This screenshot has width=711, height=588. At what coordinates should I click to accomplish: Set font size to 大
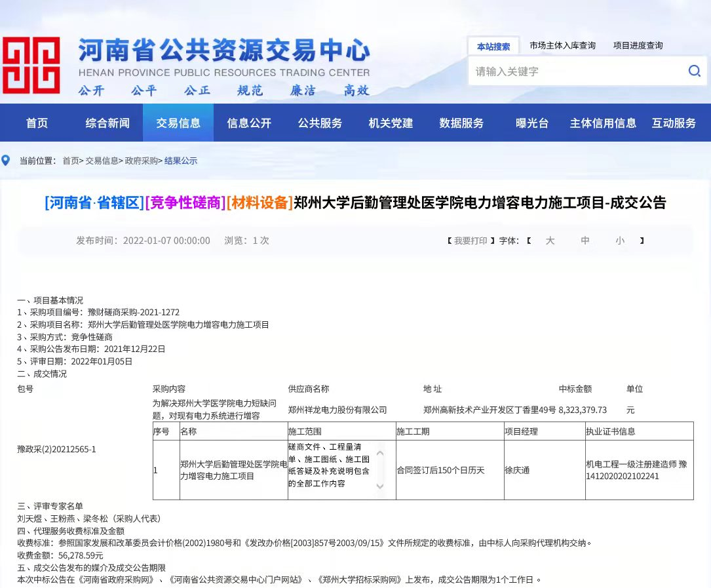click(x=550, y=241)
